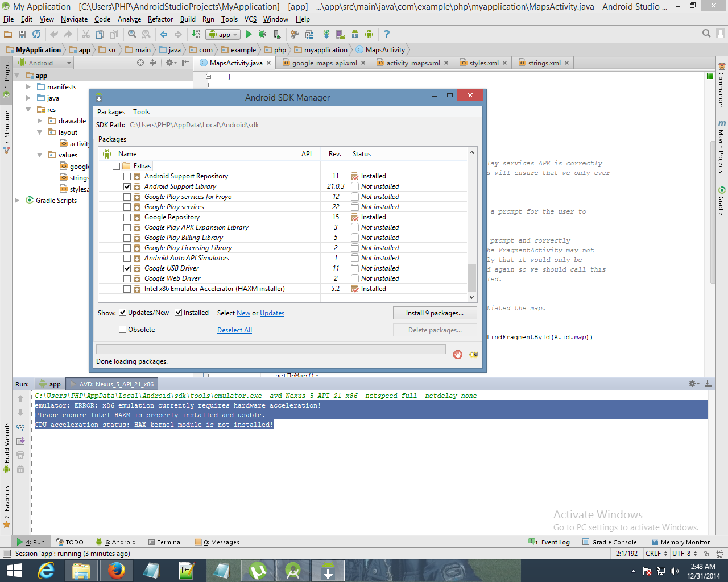Screen dimensions: 728x582
Task: Click the Clear All trash icon in Run panel
Action: 20,469
